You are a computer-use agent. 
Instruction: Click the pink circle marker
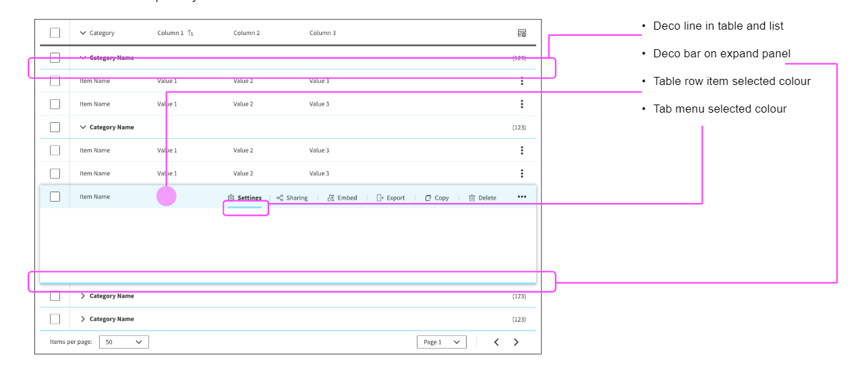(x=166, y=196)
